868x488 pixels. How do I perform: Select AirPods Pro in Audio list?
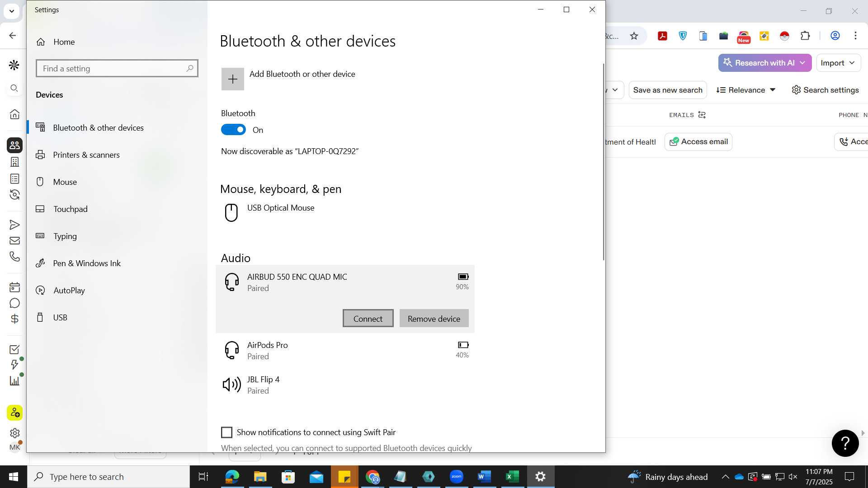coord(345,350)
